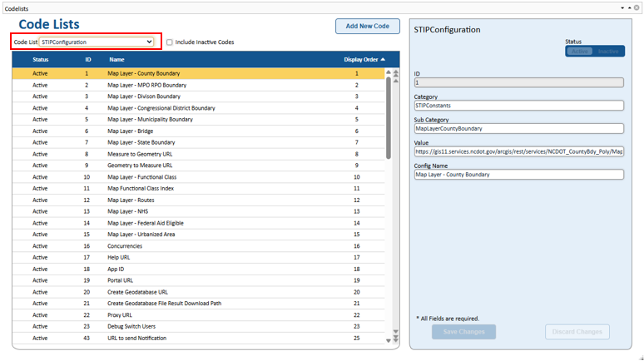The height and width of the screenshot is (361, 644).
Task: Select the Concurrencies row
Action: point(198,246)
